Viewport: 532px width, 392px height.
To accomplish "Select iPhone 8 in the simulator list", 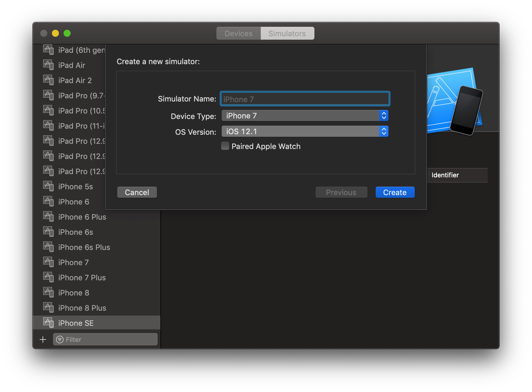I will [97, 293].
